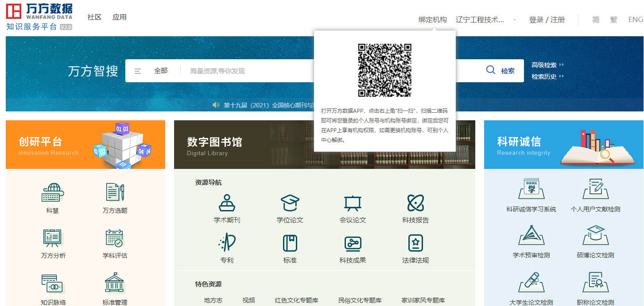Click the 学位论文 graduation cap icon
This screenshot has height=306, width=644.
pos(290,203)
